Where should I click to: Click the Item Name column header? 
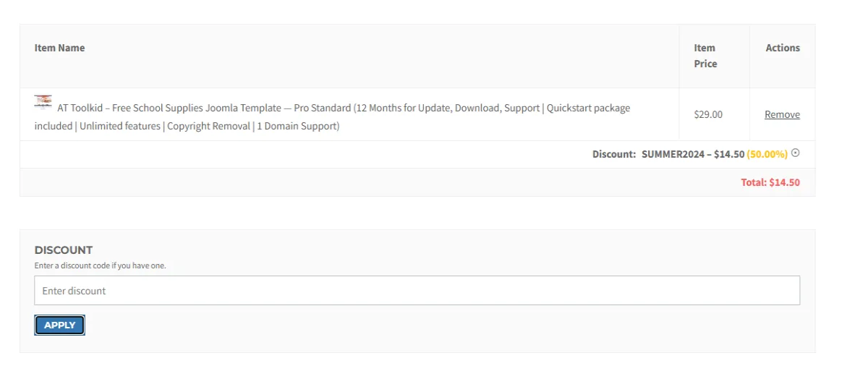59,48
